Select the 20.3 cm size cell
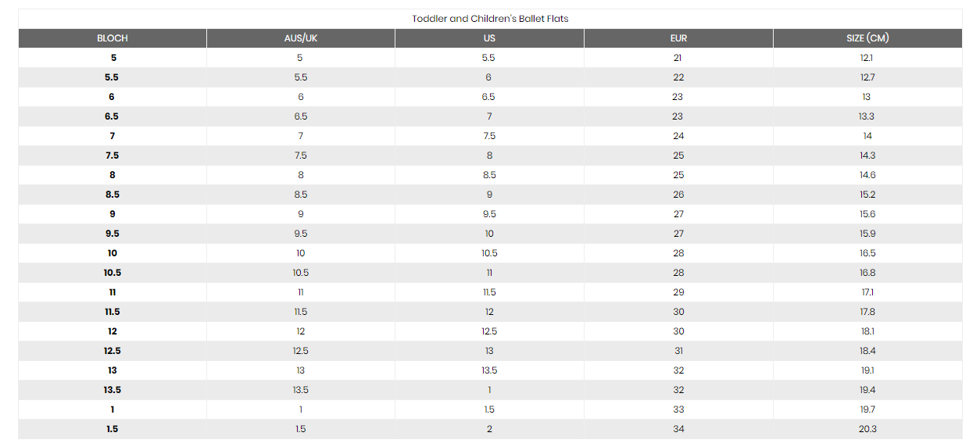The width and height of the screenshot is (980, 447). point(867,429)
